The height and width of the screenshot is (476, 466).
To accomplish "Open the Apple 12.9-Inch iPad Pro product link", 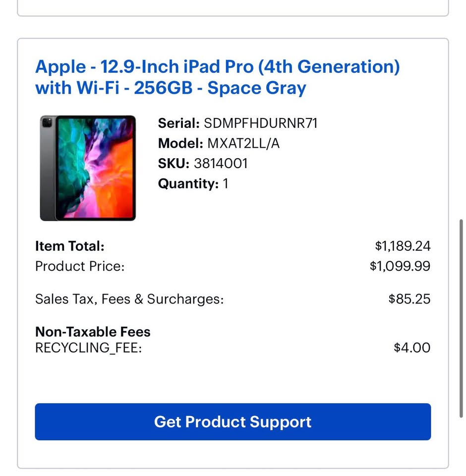I will 217,77.
